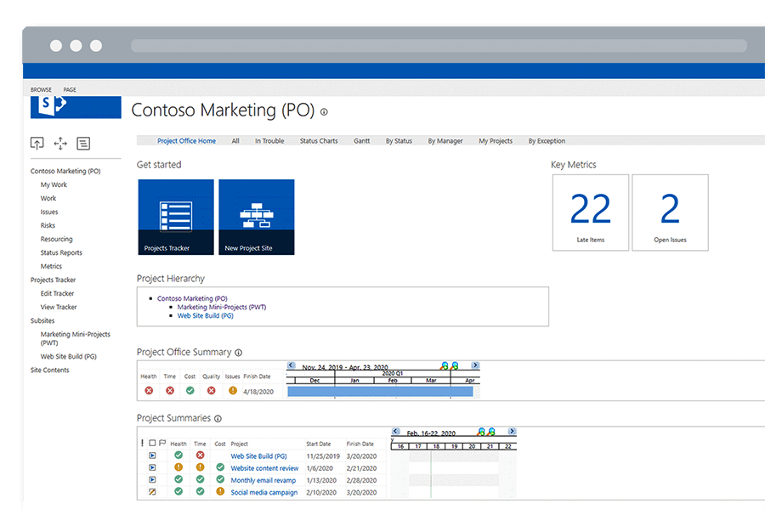Switch to the Status Charts view
The image size is (765, 532).
(x=319, y=141)
